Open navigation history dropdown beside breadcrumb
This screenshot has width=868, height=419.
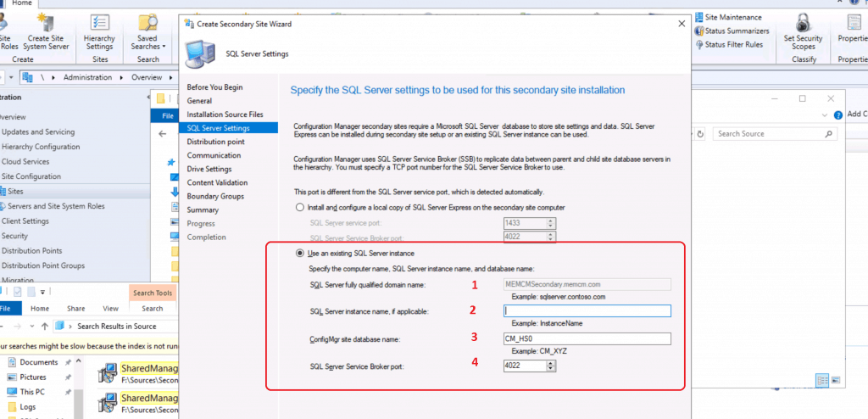point(12,77)
